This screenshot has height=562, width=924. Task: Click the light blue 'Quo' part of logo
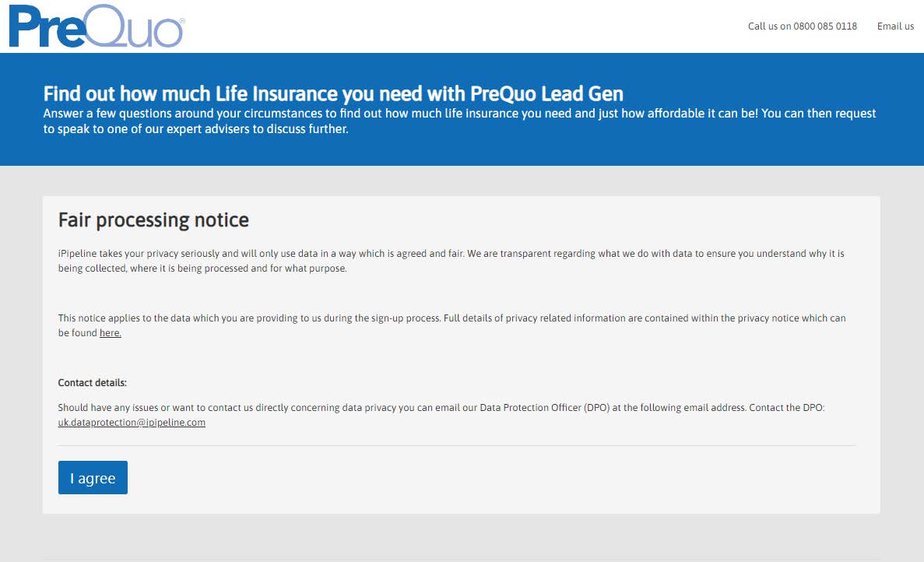pos(134,30)
